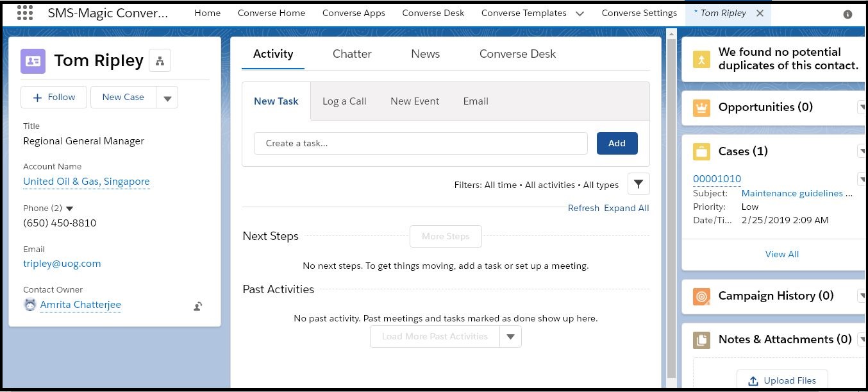Switch to the Chatter tab

pyautogui.click(x=352, y=55)
